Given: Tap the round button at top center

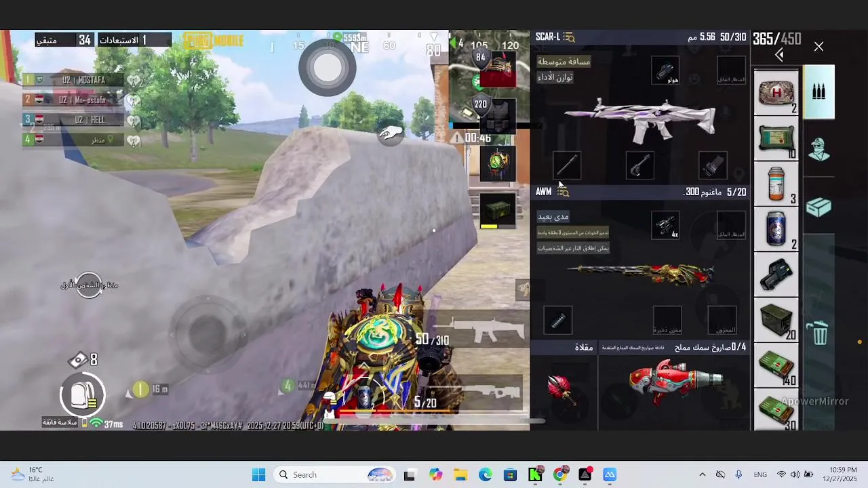Looking at the screenshot, I should coord(328,66).
